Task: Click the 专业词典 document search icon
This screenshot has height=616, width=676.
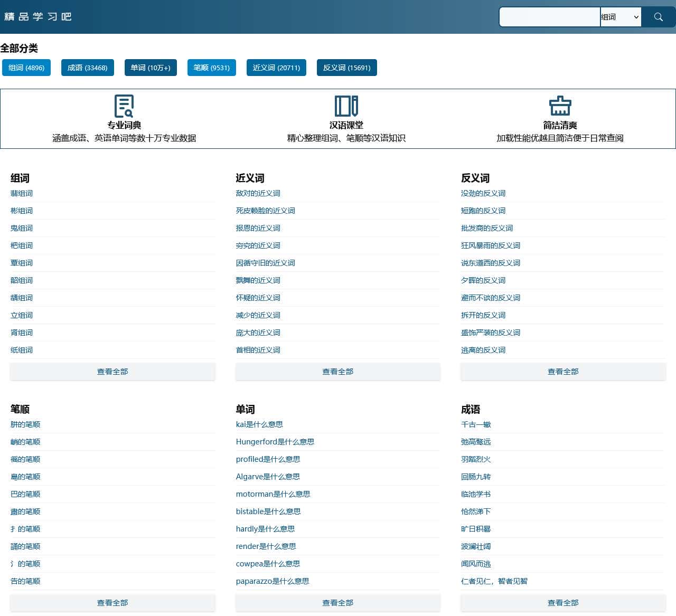Action: [x=124, y=106]
